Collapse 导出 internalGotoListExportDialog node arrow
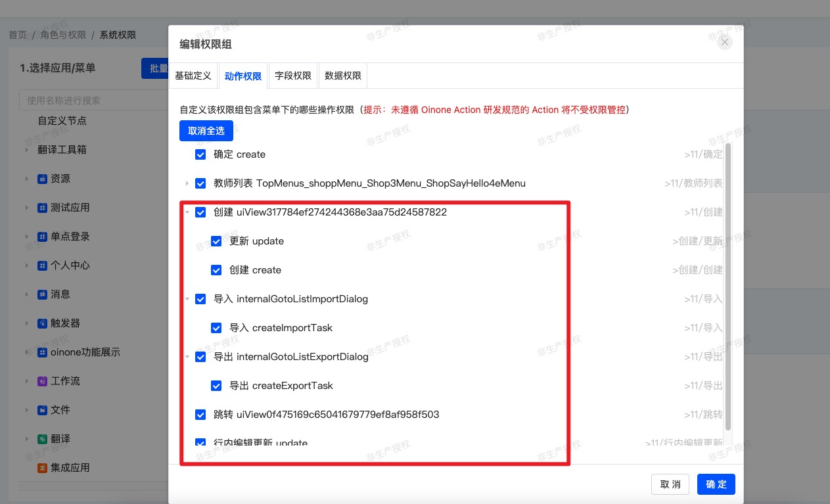This screenshot has width=830, height=504. 187,357
